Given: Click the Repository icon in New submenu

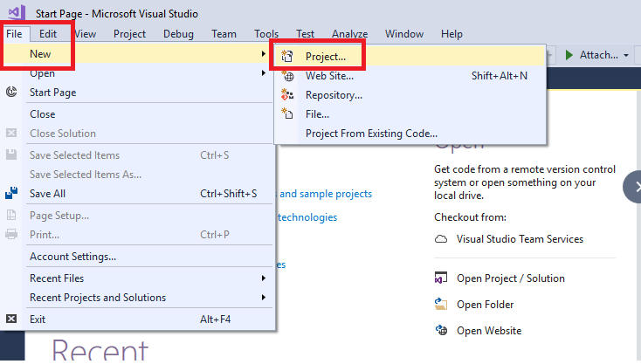Looking at the screenshot, I should 288,95.
